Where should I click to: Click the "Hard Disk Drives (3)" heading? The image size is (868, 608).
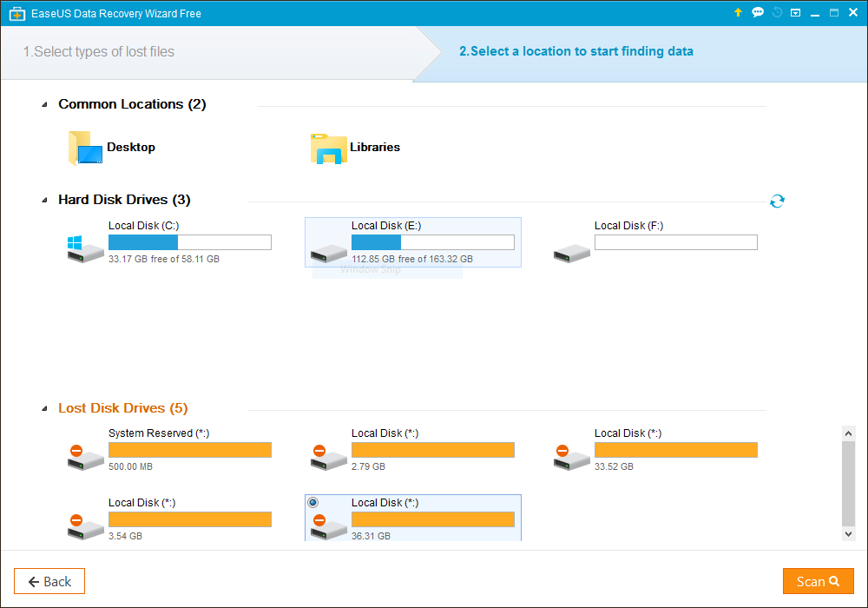[x=124, y=200]
